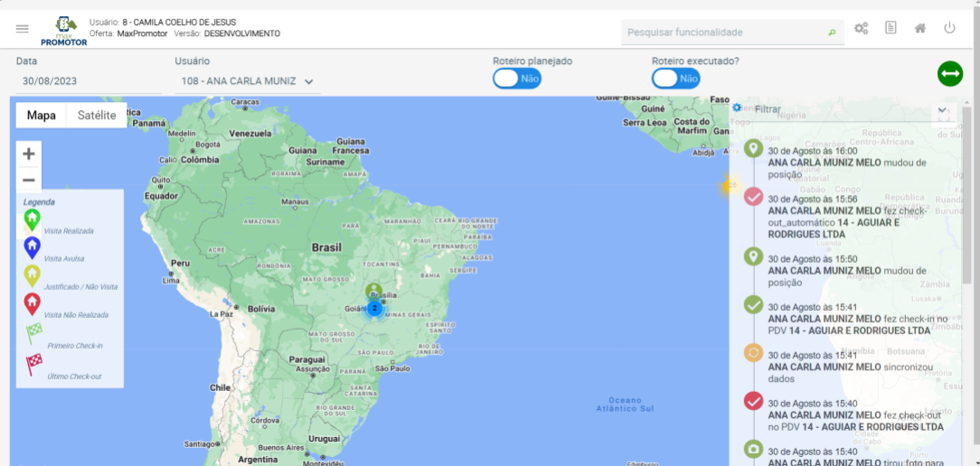Toggle the Roteiro planejado switch
The width and height of the screenshot is (980, 466).
(x=517, y=79)
